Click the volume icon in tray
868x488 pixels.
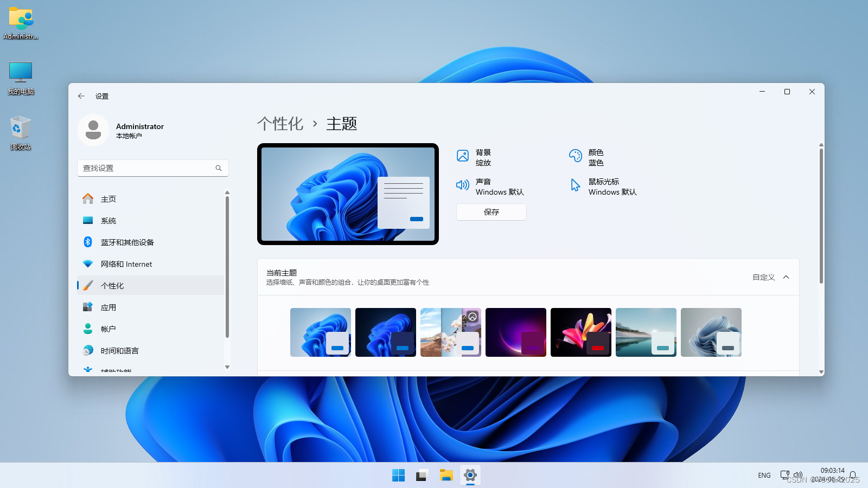[x=798, y=475]
